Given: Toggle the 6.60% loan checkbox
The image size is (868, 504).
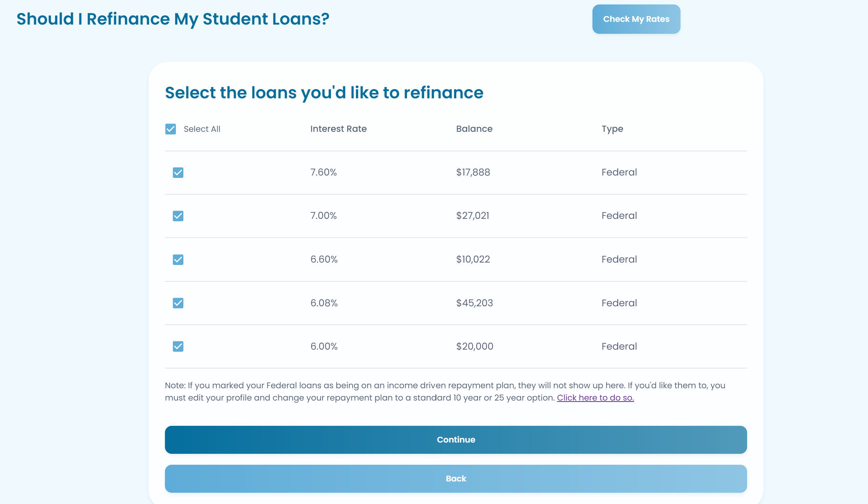Looking at the screenshot, I should click(x=178, y=260).
